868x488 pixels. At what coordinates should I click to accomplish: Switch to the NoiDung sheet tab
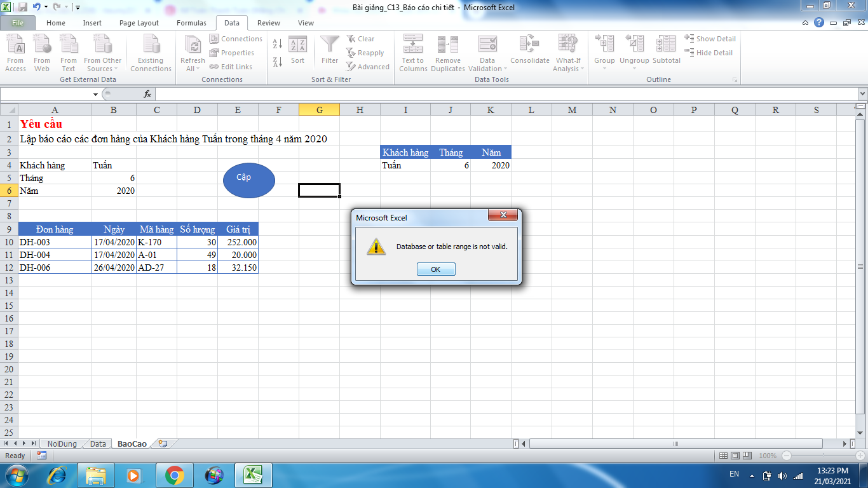62,444
